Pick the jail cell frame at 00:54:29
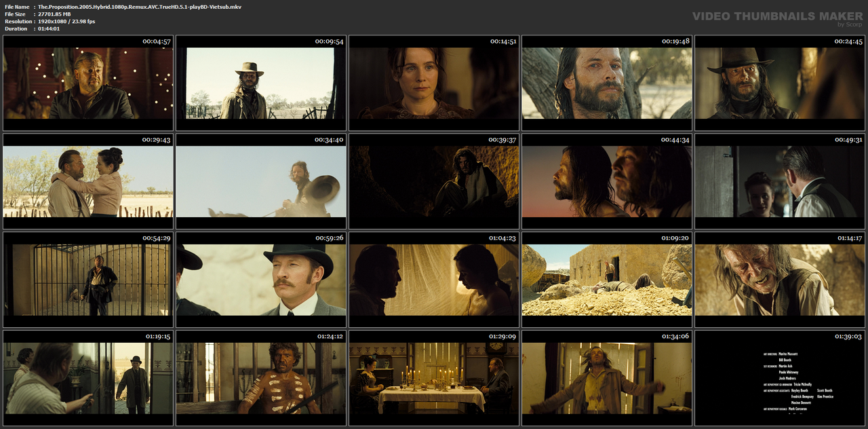The height and width of the screenshot is (429, 868). 88,280
